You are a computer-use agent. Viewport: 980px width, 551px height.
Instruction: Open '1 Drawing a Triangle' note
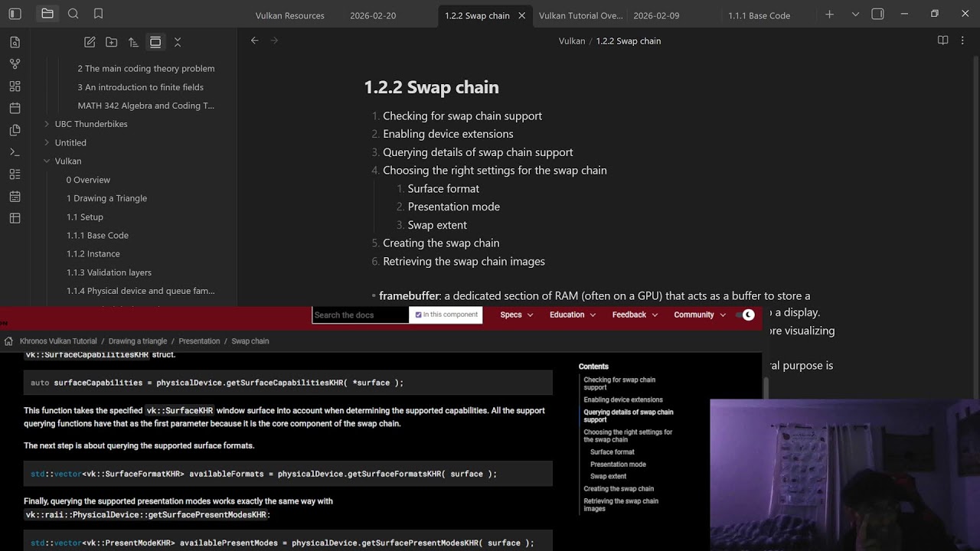106,198
